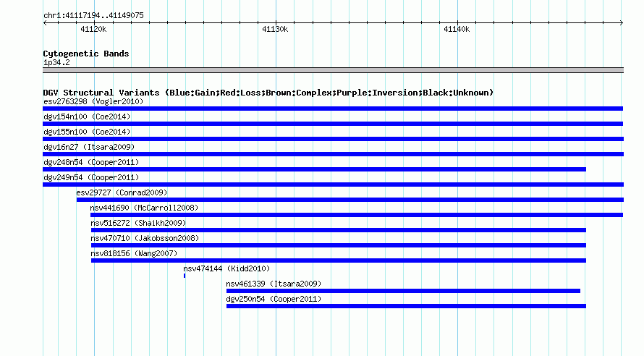
Task: Select the dgv248n54 blue variant bar
Action: 314,169
